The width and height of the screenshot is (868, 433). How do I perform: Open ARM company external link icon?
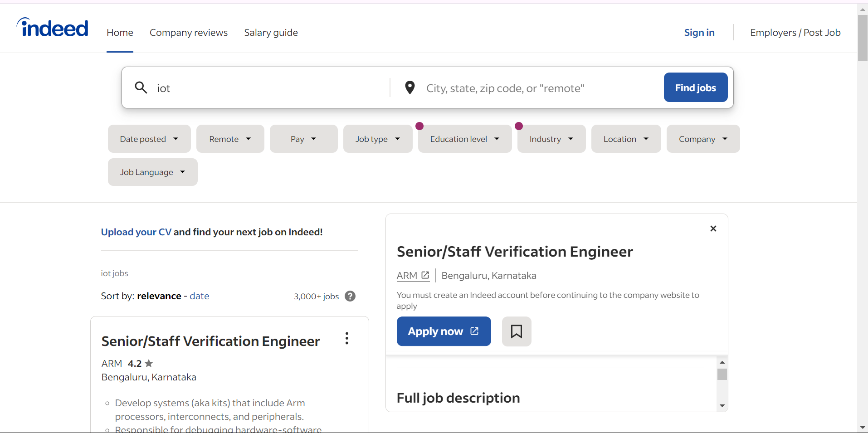pos(425,275)
